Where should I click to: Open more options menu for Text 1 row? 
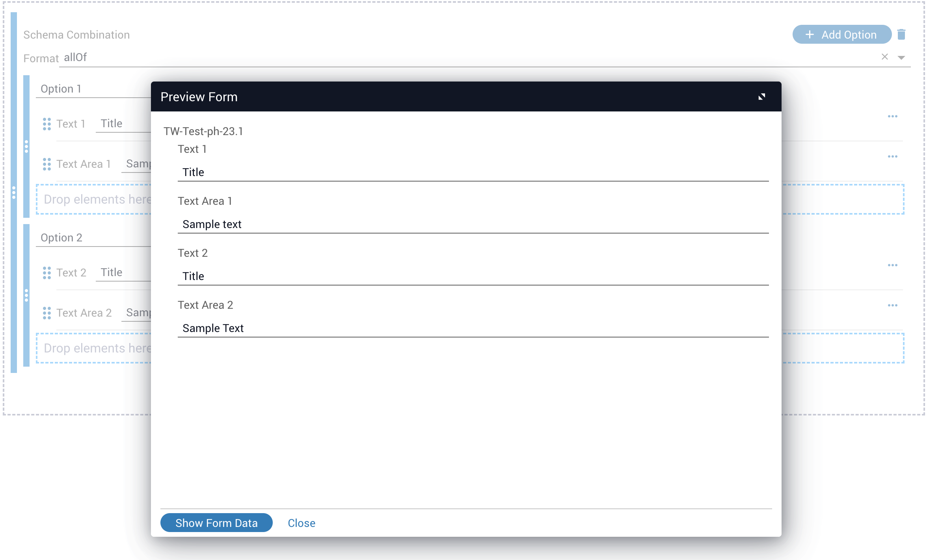coord(892,117)
